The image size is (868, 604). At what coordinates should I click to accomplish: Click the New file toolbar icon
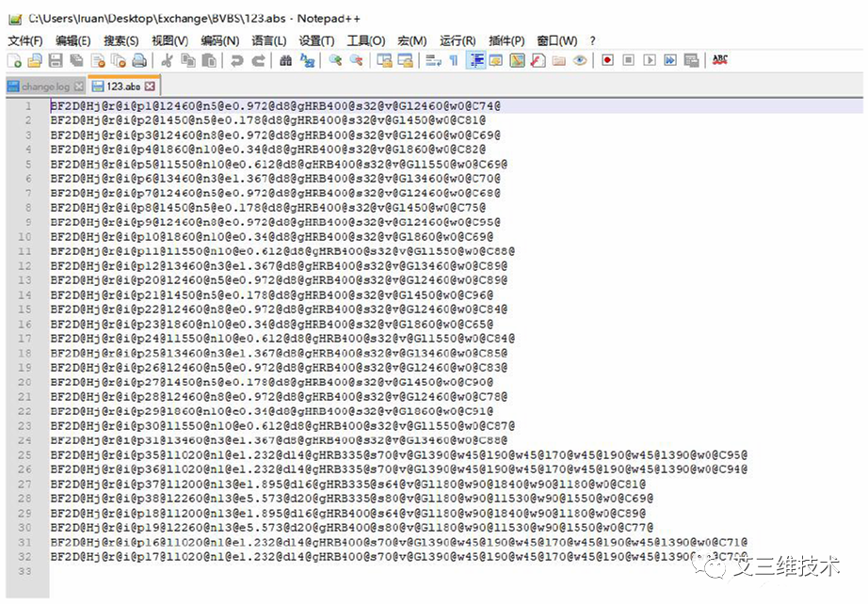click(x=14, y=60)
